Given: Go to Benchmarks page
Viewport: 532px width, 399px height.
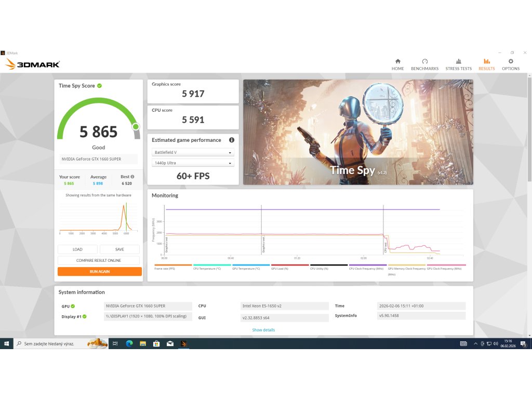Looking at the screenshot, I should click(424, 64).
